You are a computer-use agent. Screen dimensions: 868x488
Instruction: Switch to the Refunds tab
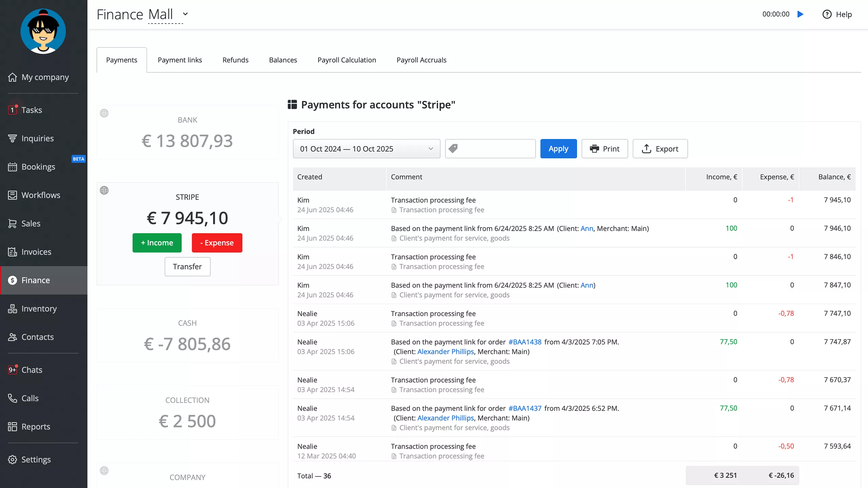(235, 60)
